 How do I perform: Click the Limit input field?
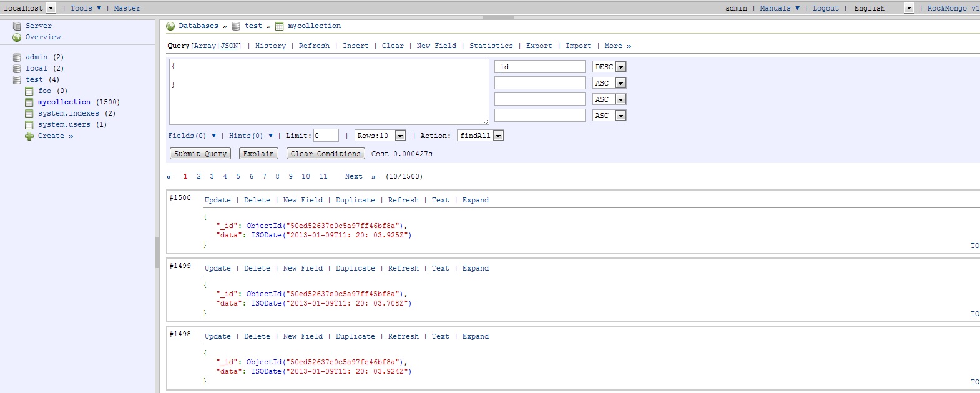click(326, 136)
